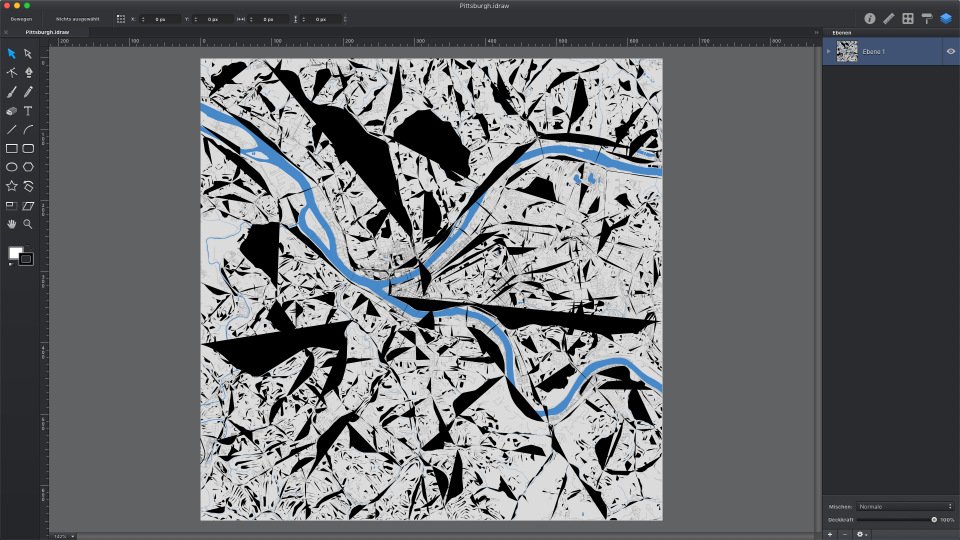The width and height of the screenshot is (960, 540).
Task: Select the Pen tool
Action: point(28,72)
